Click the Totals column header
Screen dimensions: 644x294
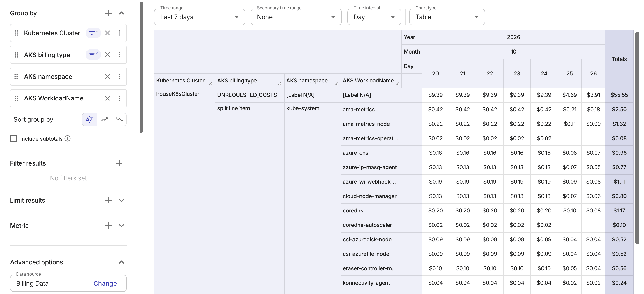click(x=619, y=59)
